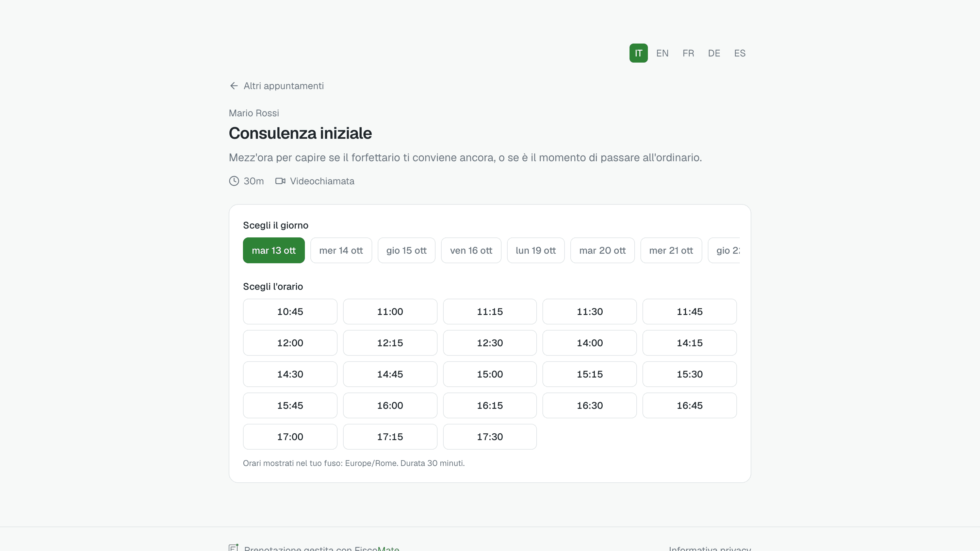Select the 11:45 time slot
This screenshot has height=551, width=980.
click(x=690, y=312)
